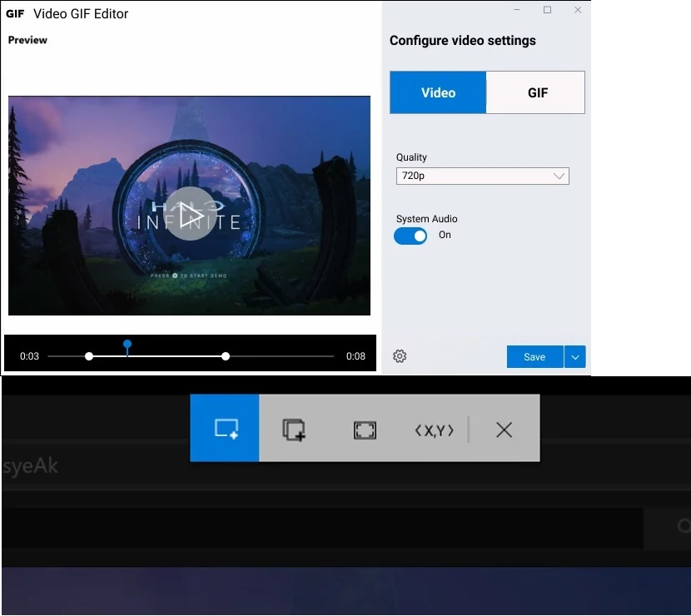Maximize the Video GIF Editor window
691x616 pixels.
click(547, 10)
